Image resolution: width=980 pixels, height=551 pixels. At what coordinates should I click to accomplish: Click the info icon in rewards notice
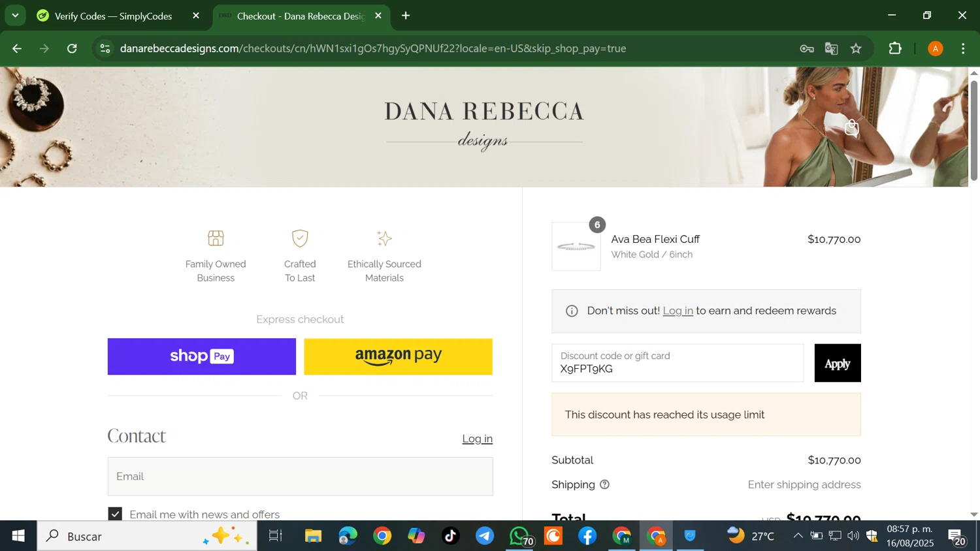click(x=572, y=311)
